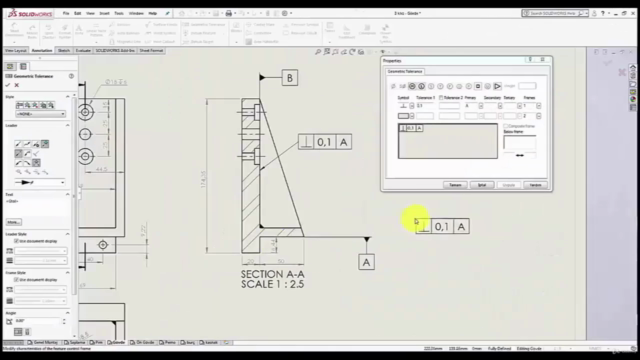Click the Surface Finish ribbon command
This screenshot has width=640, height=360.
pyautogui.click(x=161, y=24)
